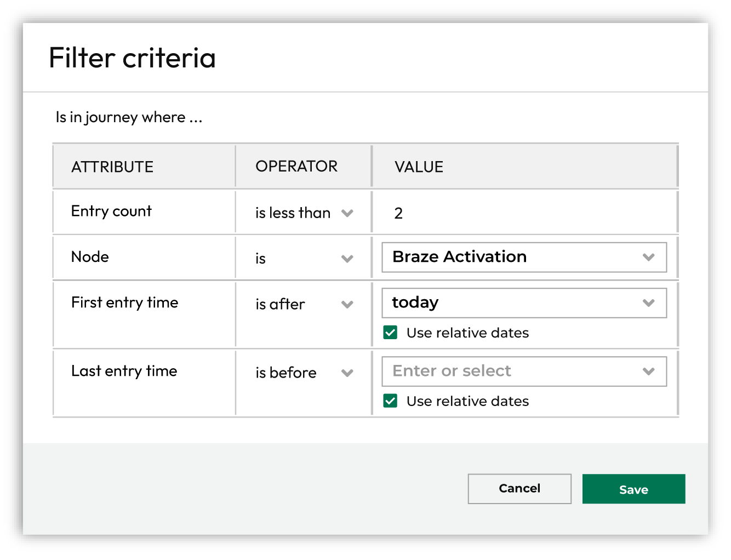Screen dimensions: 731x560
Task: Click the Node attribute cell
Action: click(145, 258)
